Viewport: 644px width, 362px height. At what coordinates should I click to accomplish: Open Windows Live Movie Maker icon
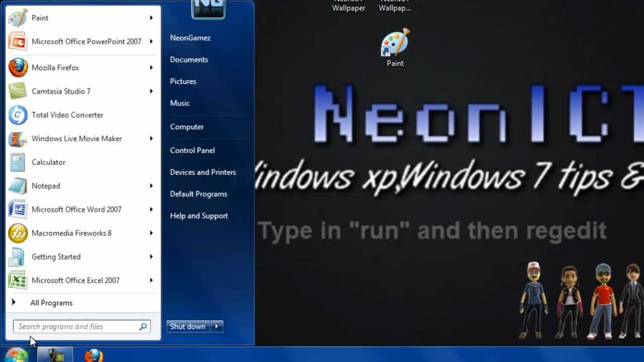pyautogui.click(x=18, y=138)
